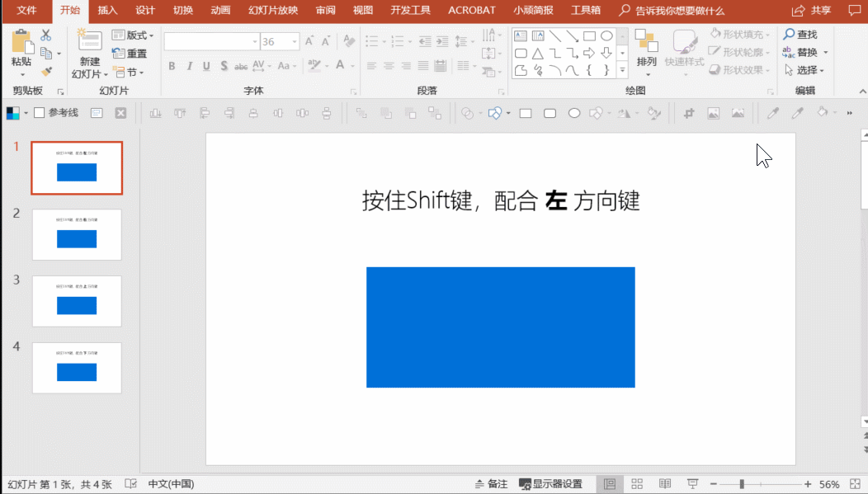This screenshot has height=494, width=868.
Task: Open the Change Case (Aa) dropdown
Action: tap(286, 66)
